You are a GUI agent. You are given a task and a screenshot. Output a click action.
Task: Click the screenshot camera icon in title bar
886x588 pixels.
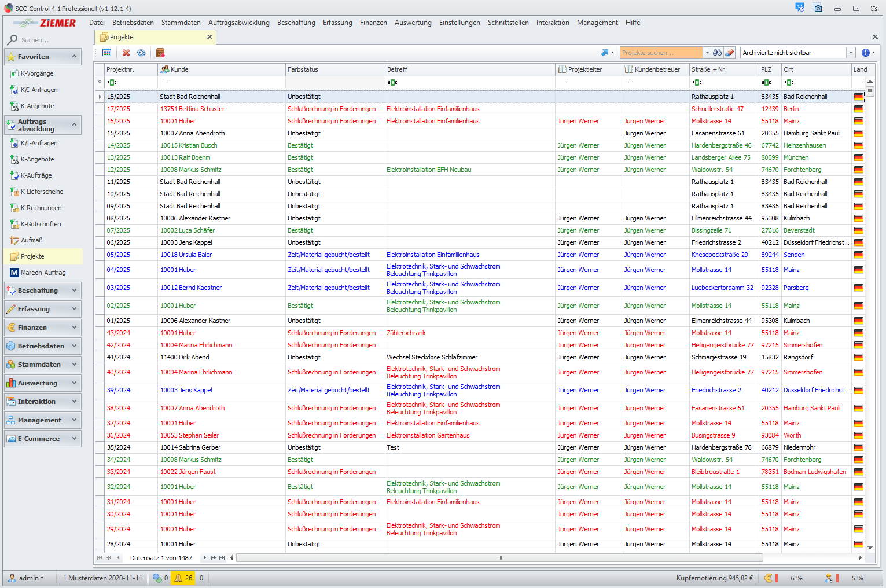point(818,8)
